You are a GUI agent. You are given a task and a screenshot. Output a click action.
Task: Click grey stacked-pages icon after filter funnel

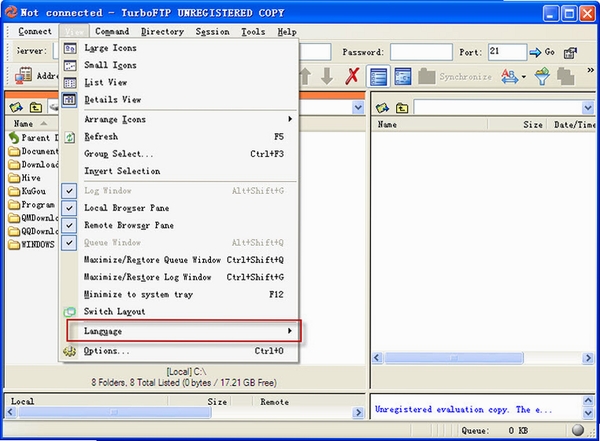pos(566,76)
